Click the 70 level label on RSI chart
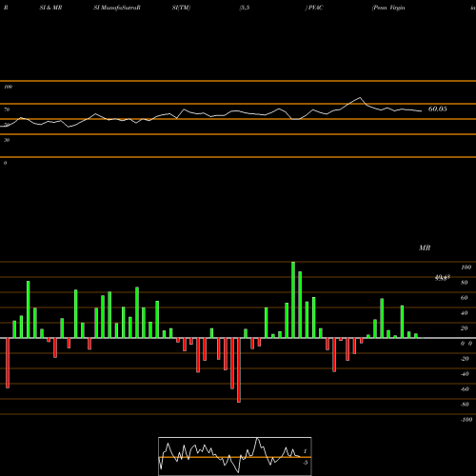This screenshot has height=476, width=476. tap(7, 109)
